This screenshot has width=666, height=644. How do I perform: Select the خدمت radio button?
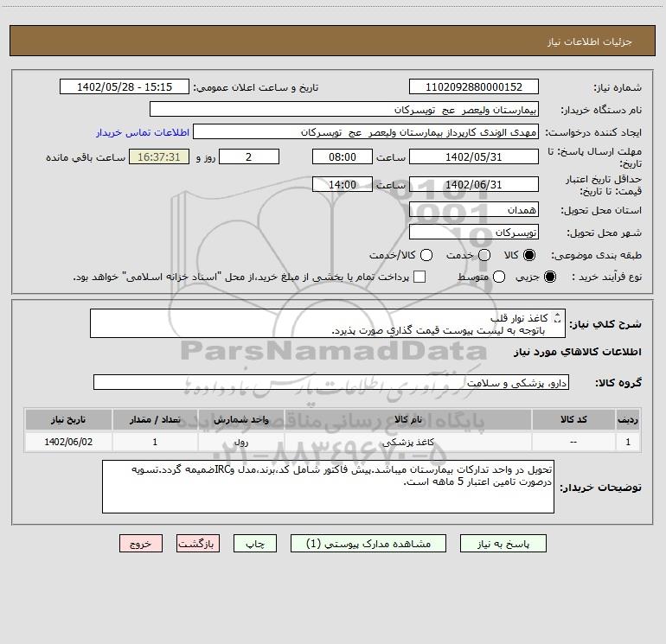tap(484, 255)
